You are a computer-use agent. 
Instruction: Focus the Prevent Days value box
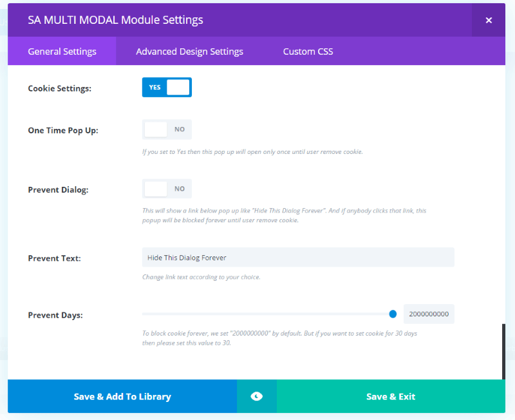click(x=429, y=314)
